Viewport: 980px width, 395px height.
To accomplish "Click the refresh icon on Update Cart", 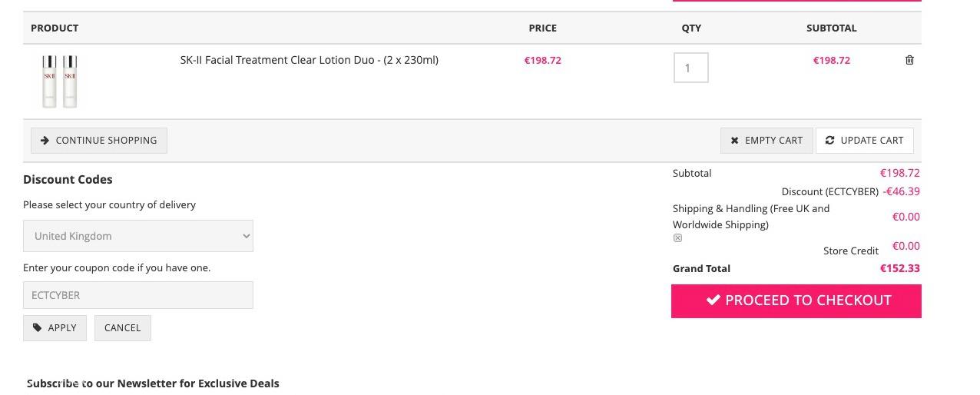I will 829,141.
